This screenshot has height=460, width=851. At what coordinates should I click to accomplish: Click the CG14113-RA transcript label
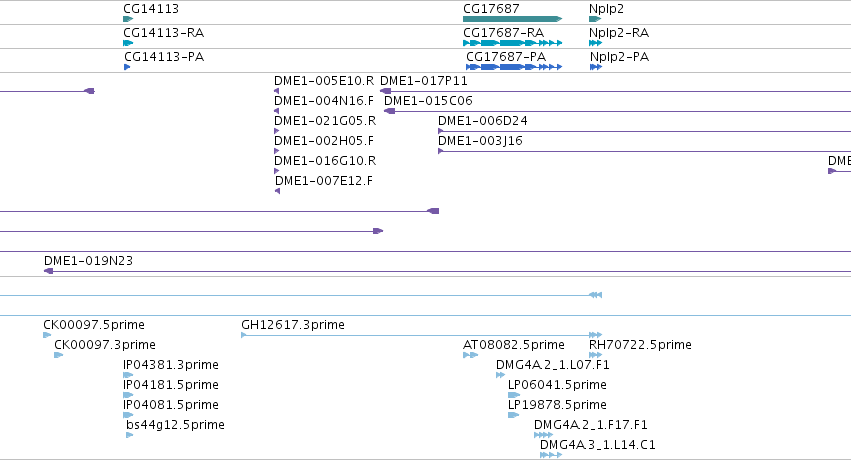163,33
